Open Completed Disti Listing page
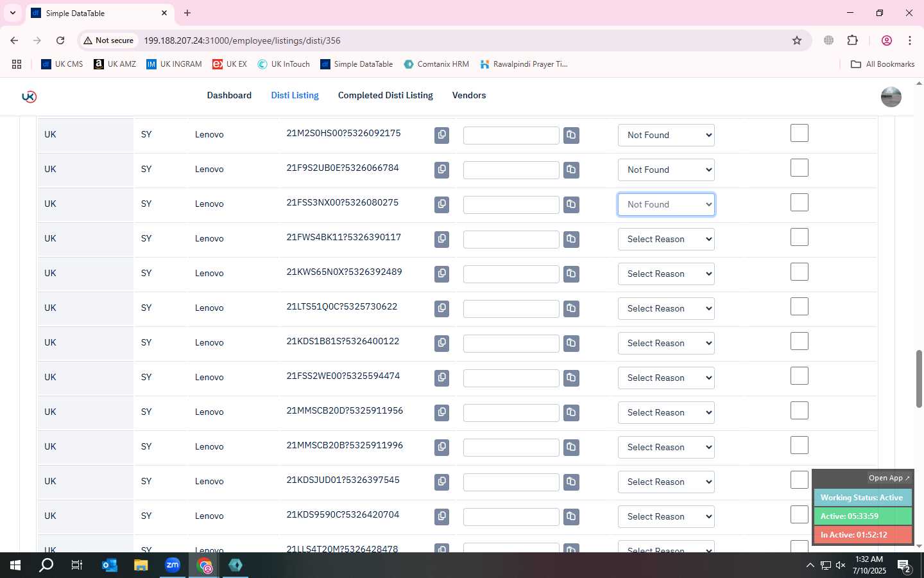Viewport: 924px width, 578px height. pos(386,95)
